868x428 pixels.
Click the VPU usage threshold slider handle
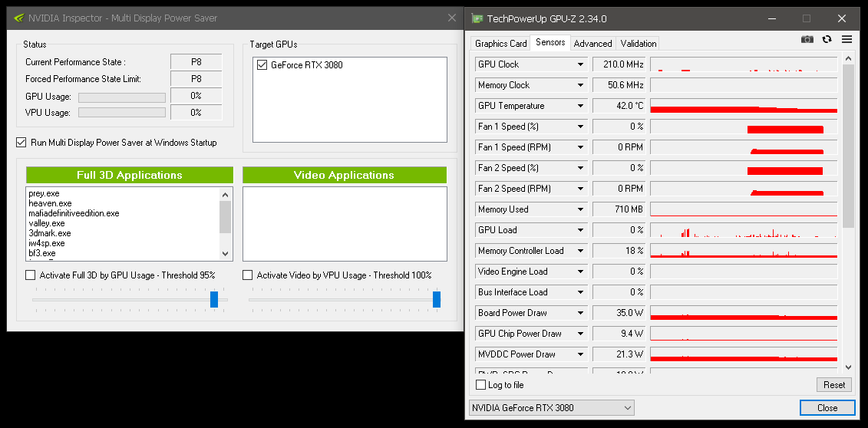pyautogui.click(x=437, y=299)
